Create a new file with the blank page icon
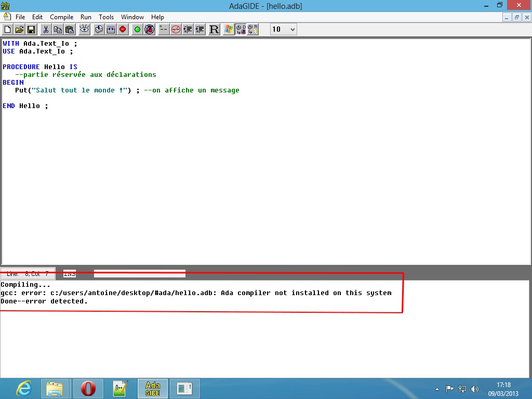This screenshot has height=399, width=532. (7, 30)
